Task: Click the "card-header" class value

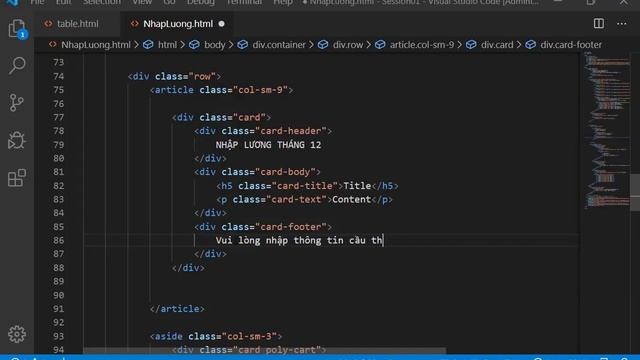Action: (x=291, y=131)
